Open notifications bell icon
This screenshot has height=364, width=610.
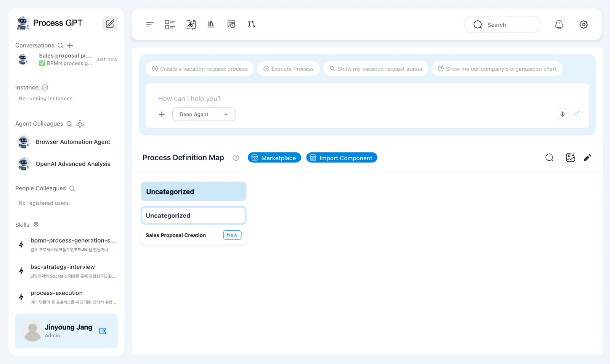(559, 24)
